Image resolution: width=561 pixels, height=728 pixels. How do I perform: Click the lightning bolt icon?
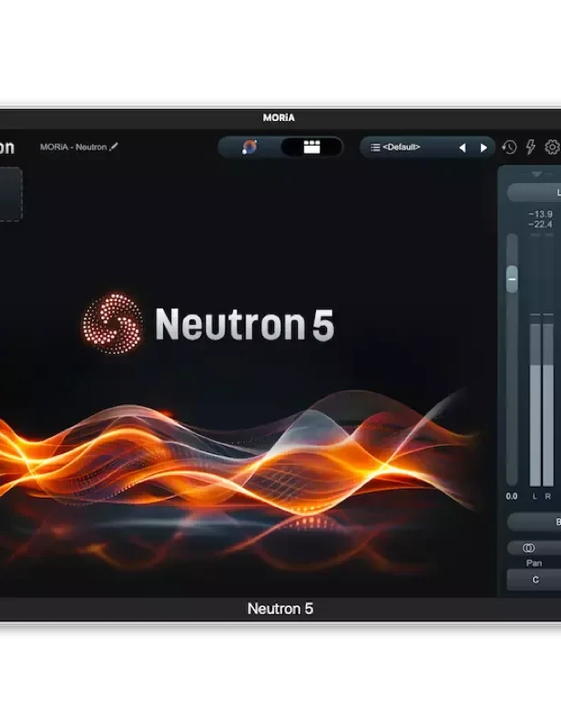pos(530,147)
